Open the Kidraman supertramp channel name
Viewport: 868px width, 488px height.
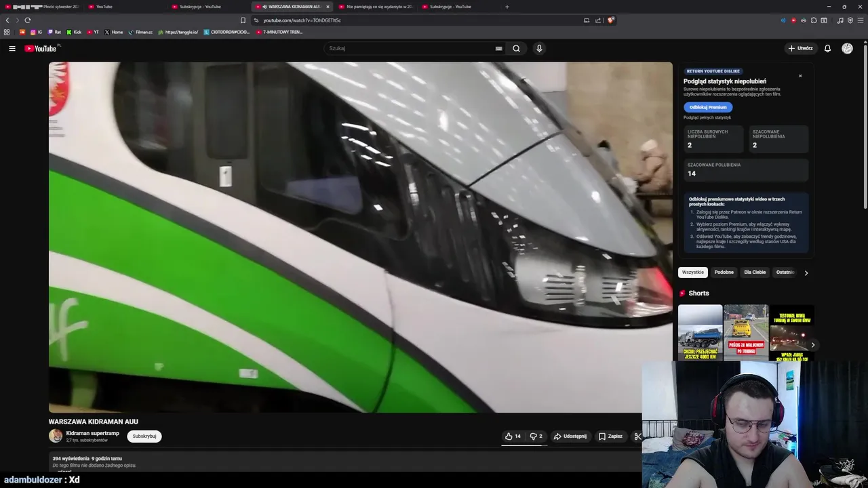(92, 433)
